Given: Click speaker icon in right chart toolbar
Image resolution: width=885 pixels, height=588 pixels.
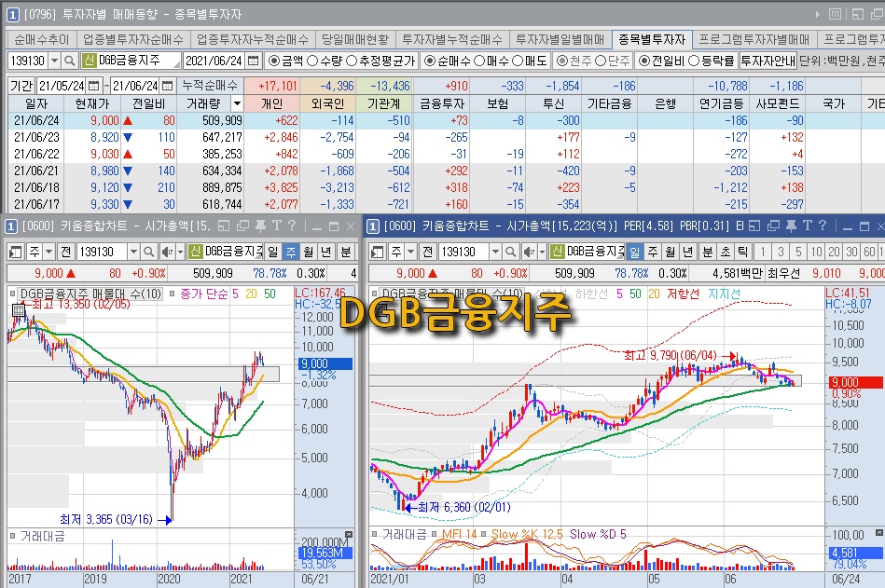Looking at the screenshot, I should [x=528, y=252].
